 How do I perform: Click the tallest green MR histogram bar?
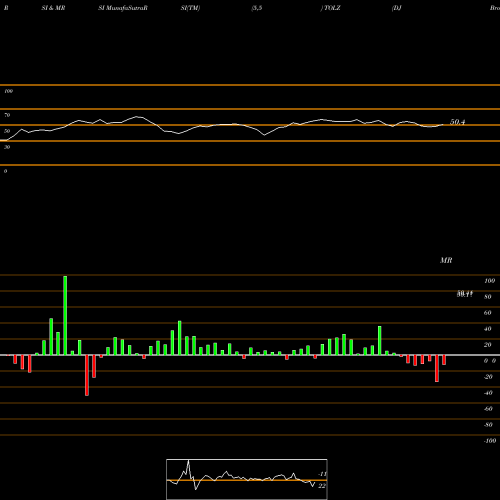65,315
